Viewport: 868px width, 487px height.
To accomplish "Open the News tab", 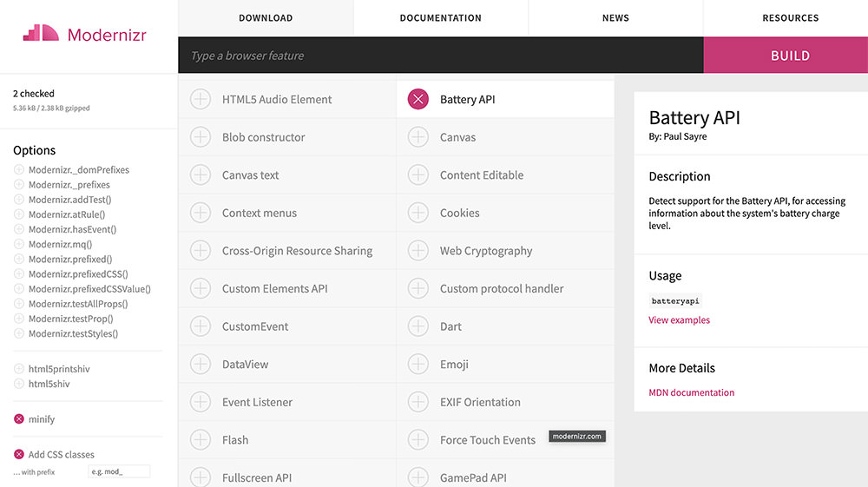I will pos(615,17).
